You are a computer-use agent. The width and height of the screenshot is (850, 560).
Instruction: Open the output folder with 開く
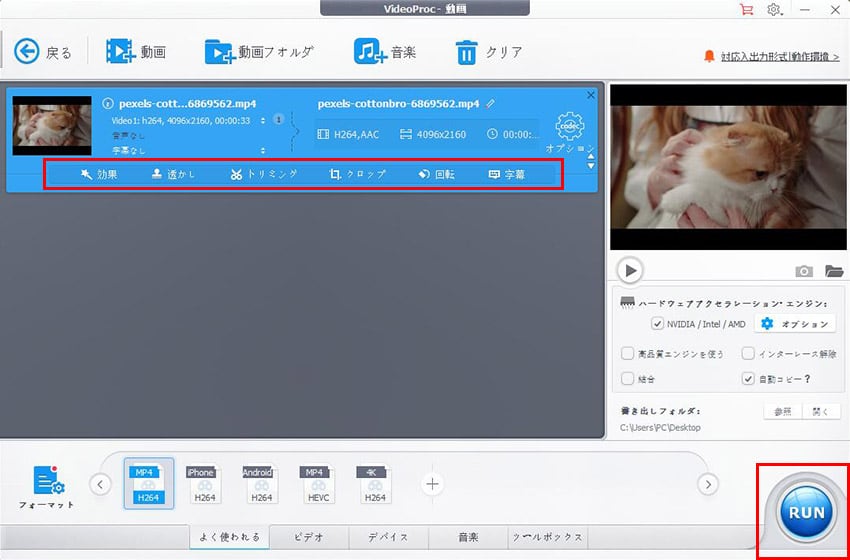tap(821, 411)
